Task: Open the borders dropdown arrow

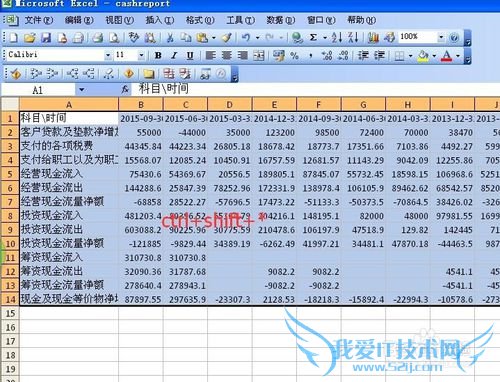Action: pyautogui.click(x=410, y=56)
